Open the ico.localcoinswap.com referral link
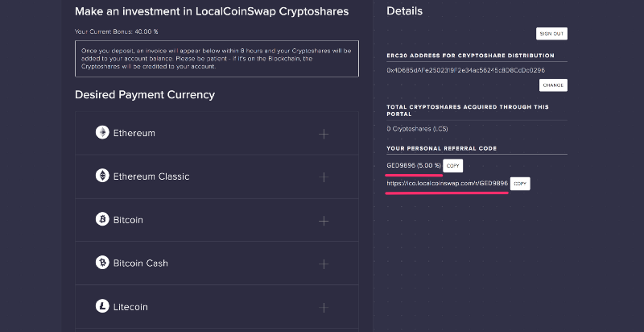The width and height of the screenshot is (644, 332). (447, 184)
